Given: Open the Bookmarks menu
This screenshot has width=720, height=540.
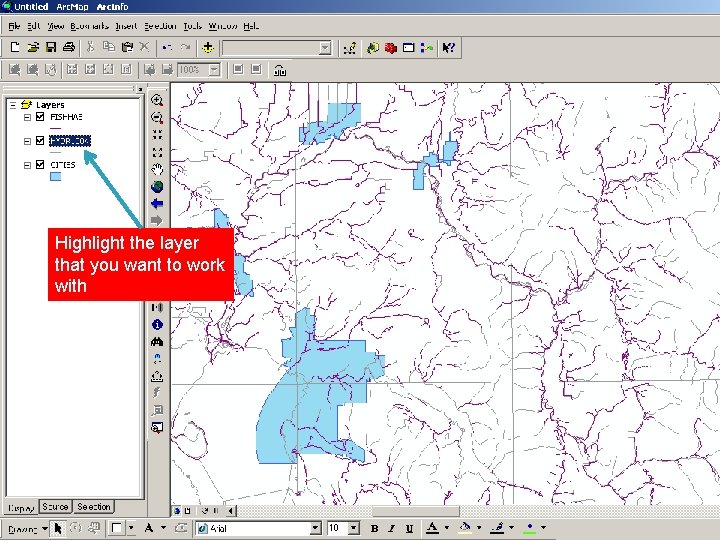Looking at the screenshot, I should [x=90, y=26].
